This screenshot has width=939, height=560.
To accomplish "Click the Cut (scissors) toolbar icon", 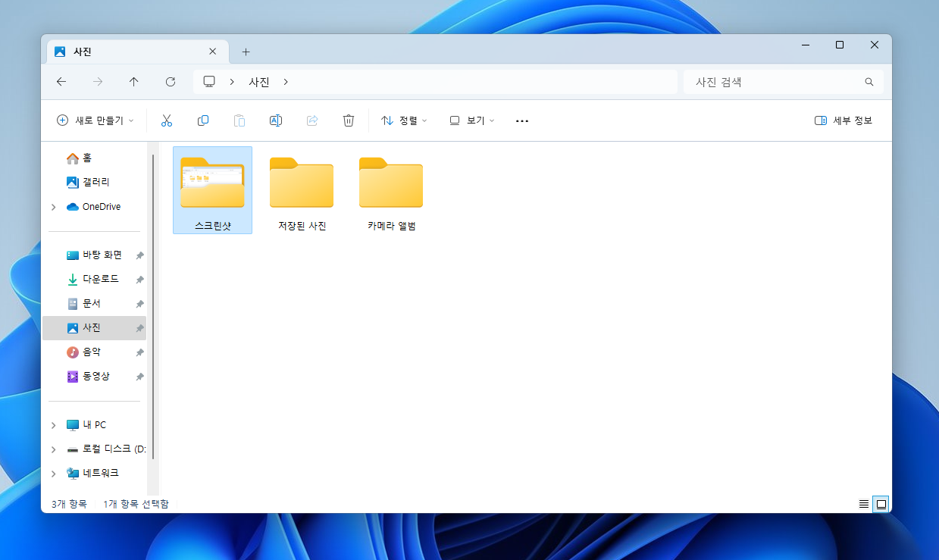I will point(167,120).
